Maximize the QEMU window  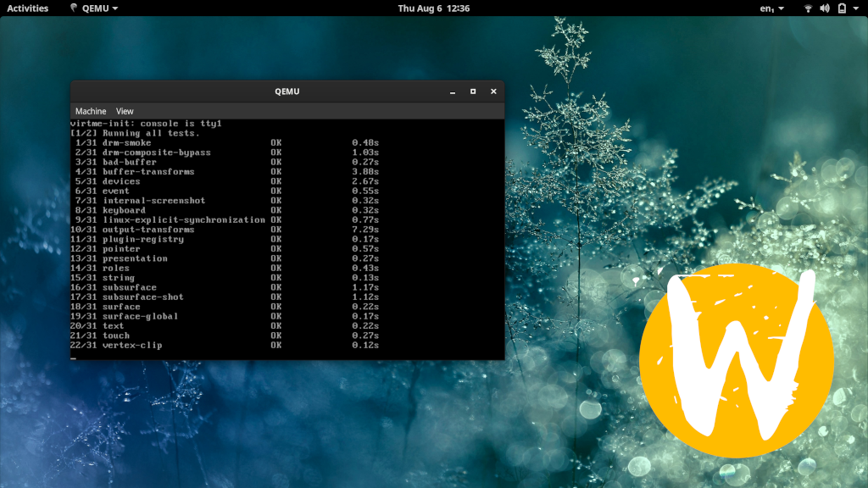(473, 91)
